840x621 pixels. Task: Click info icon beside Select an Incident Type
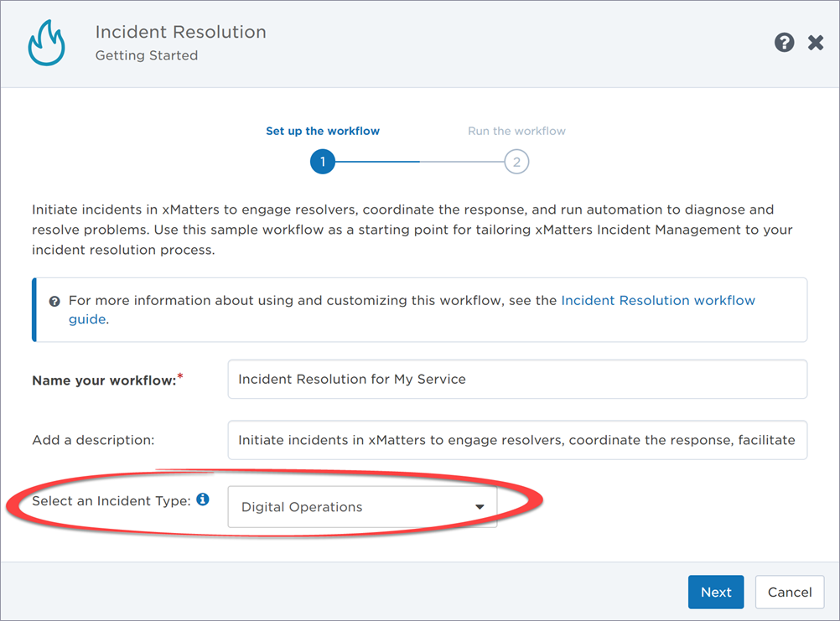[203, 500]
